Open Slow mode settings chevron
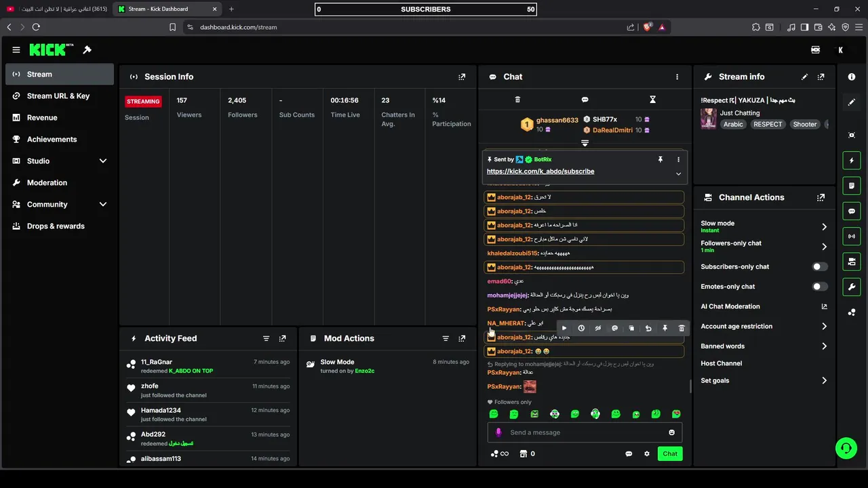 (x=824, y=226)
